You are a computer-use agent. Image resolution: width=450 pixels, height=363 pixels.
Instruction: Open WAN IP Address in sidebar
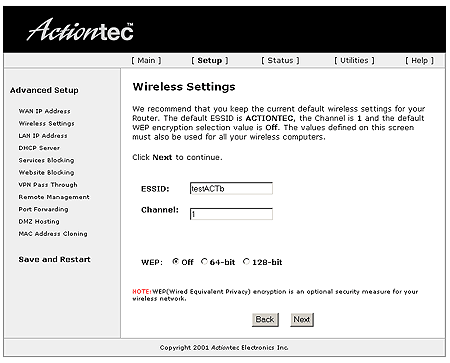(44, 111)
